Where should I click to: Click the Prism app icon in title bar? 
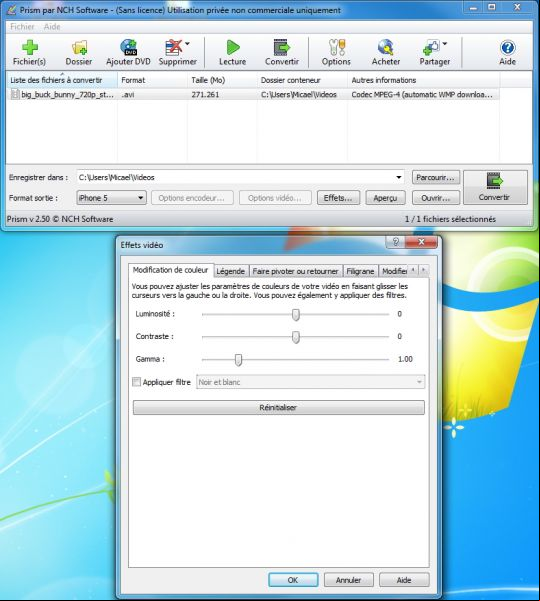[11, 10]
